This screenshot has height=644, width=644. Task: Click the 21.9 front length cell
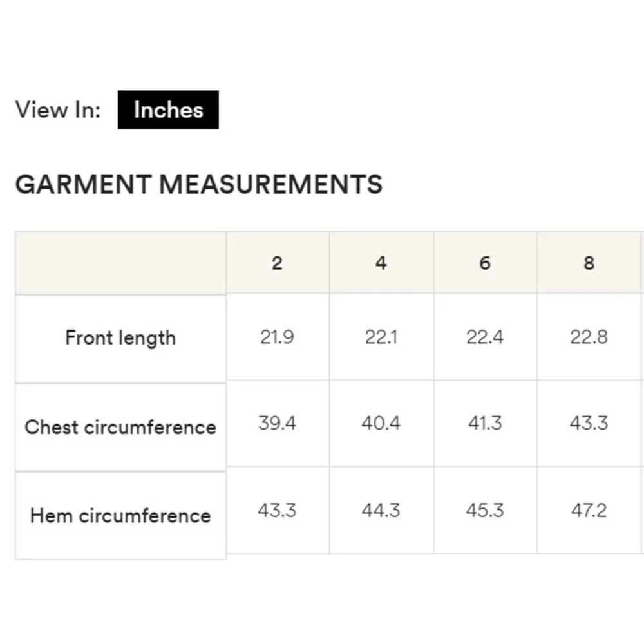pos(277,337)
